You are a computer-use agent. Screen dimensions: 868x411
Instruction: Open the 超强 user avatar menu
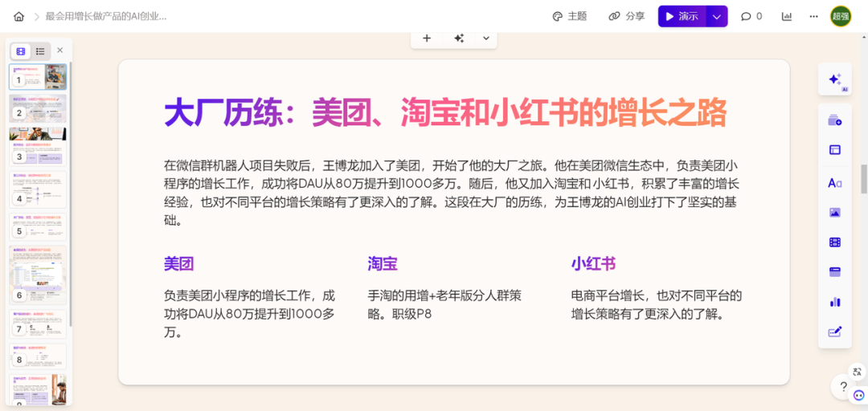(x=841, y=16)
